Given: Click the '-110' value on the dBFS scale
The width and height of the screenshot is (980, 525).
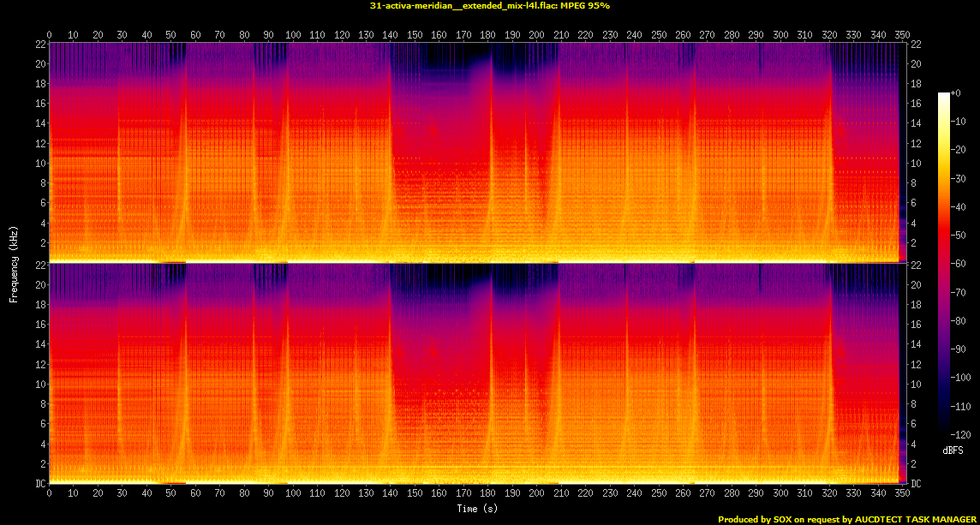Looking at the screenshot, I should [959, 406].
